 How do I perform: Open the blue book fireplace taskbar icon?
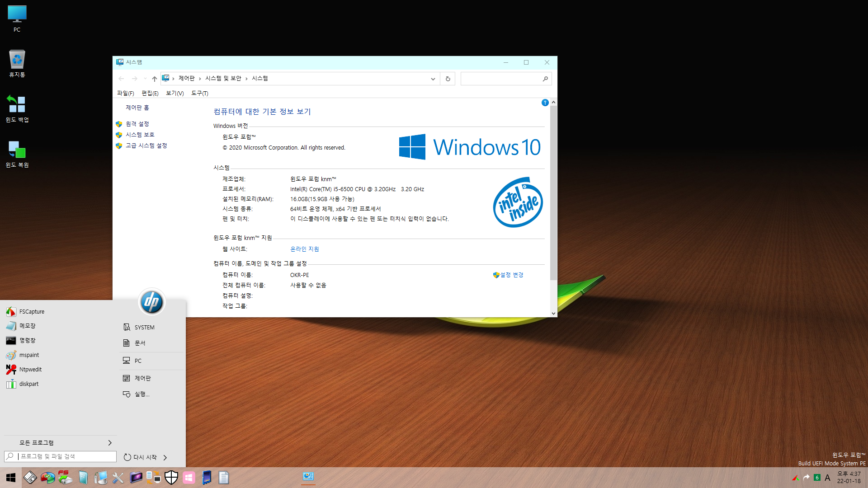point(207,478)
